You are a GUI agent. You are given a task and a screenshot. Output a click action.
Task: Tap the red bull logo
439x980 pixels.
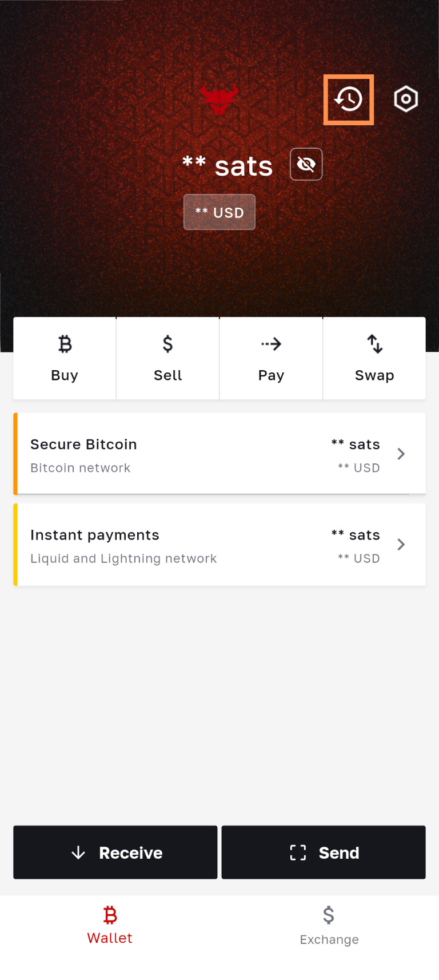(219, 98)
